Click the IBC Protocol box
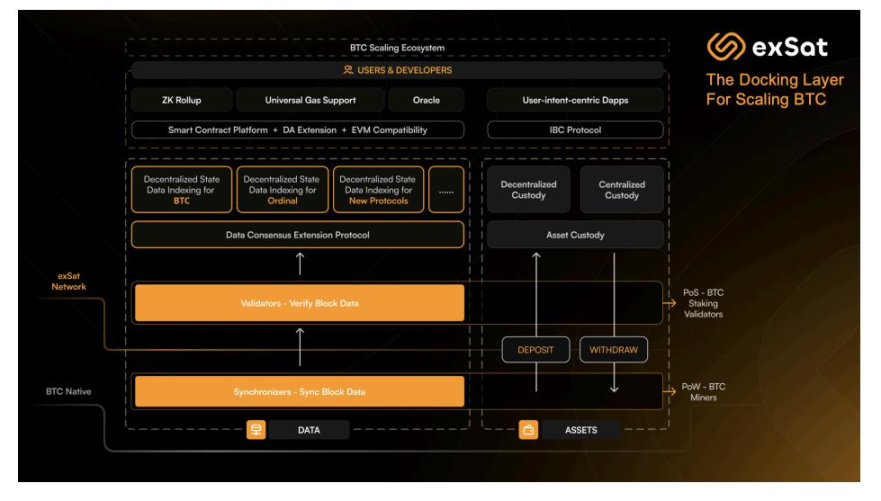 (x=575, y=130)
